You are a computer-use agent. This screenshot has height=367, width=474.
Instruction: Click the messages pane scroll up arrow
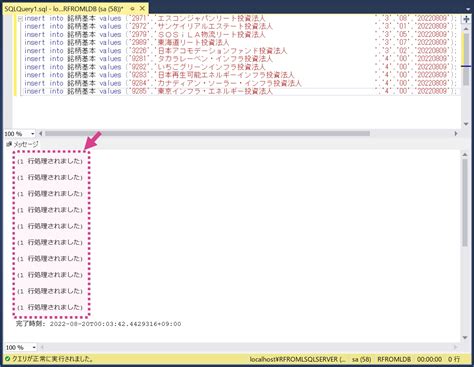[465, 154]
